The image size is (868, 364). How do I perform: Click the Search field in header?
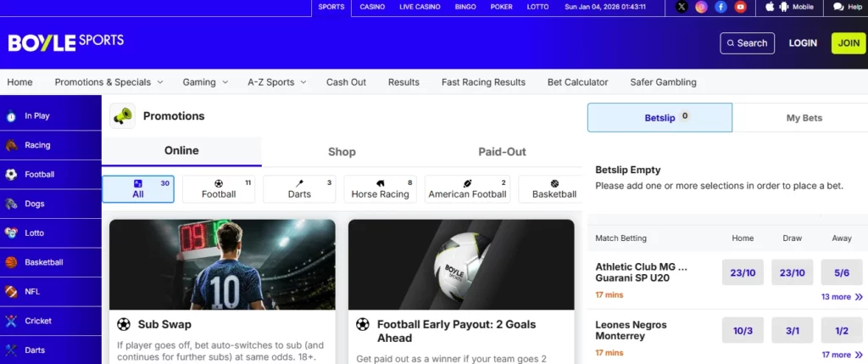point(747,43)
